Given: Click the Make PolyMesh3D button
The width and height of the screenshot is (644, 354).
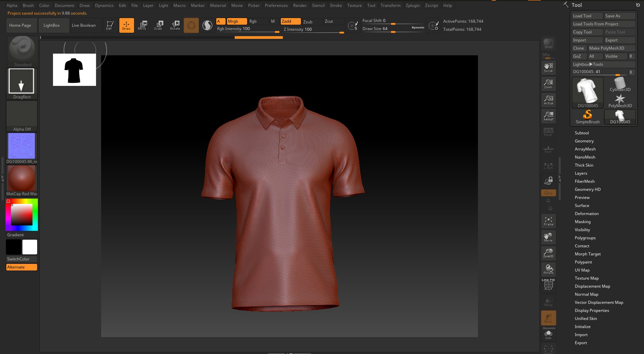Looking at the screenshot, I should [x=611, y=48].
